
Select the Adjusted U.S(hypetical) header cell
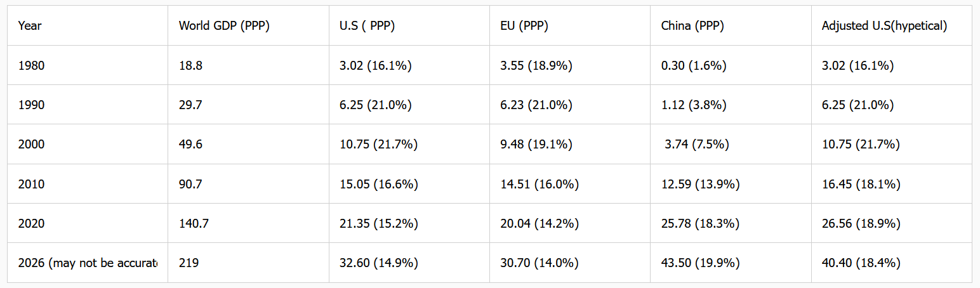[x=892, y=25]
